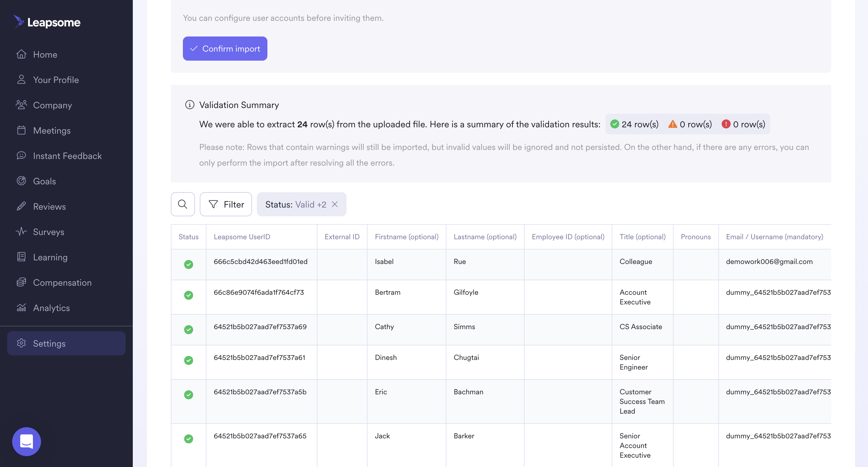Viewport: 868px width, 467px height.
Task: Open the search magnifier icon button
Action: point(183,204)
